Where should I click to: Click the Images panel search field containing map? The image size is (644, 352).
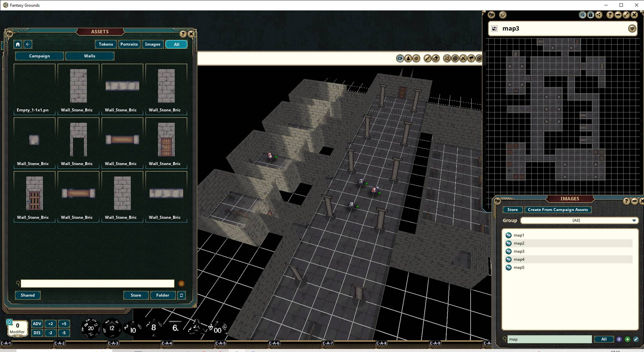click(x=549, y=339)
